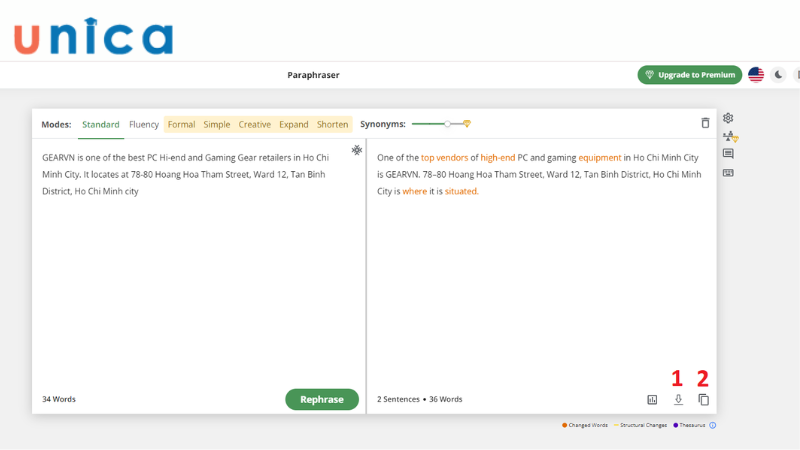Click the Upgrade to Premium button
Image resolution: width=800 pixels, height=450 pixels.
689,75
